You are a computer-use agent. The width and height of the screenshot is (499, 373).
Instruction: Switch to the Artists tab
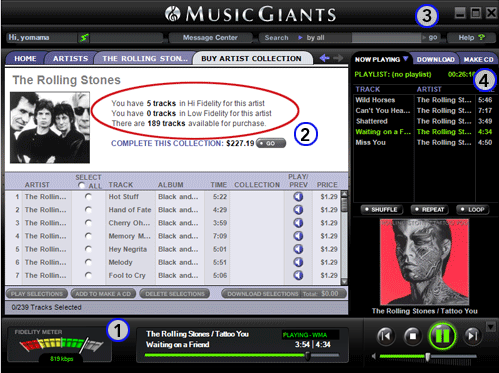[70, 59]
